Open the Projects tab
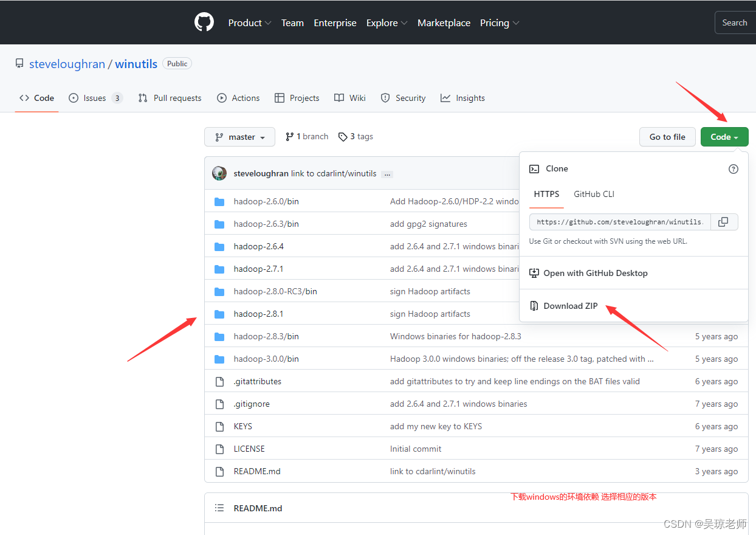The image size is (756, 535). click(x=297, y=98)
